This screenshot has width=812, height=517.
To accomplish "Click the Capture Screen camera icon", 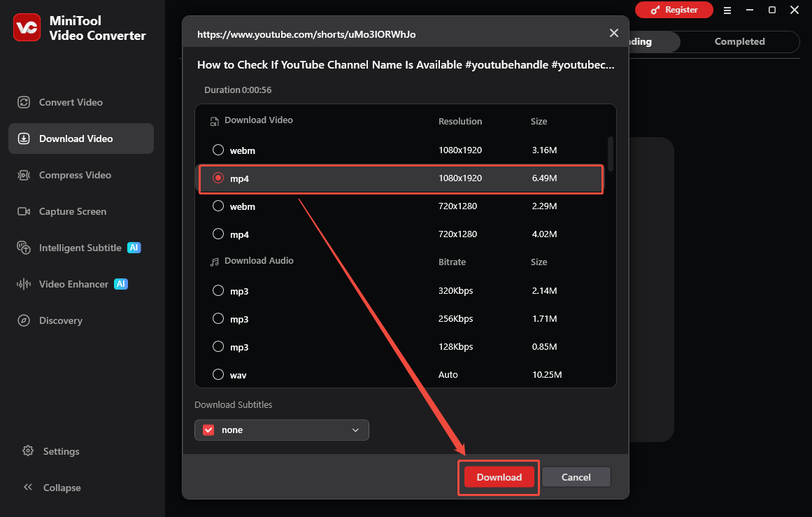I will [24, 211].
